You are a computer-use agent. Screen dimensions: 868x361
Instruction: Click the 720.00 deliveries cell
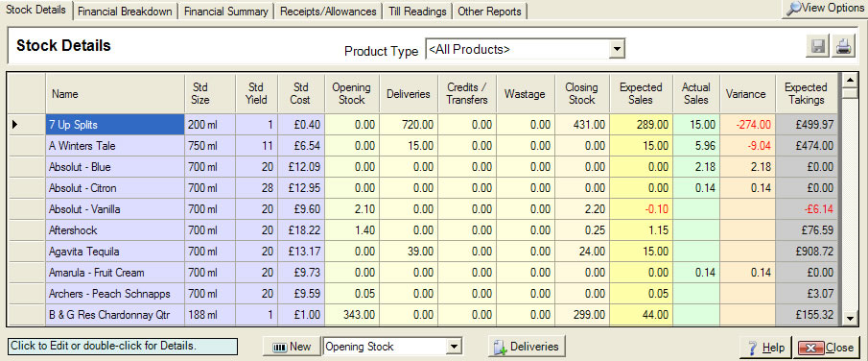[409, 125]
